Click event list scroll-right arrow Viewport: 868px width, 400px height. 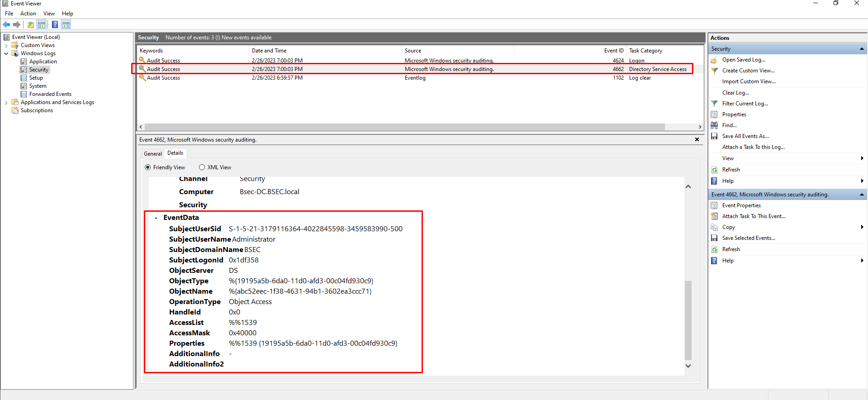tap(700, 127)
